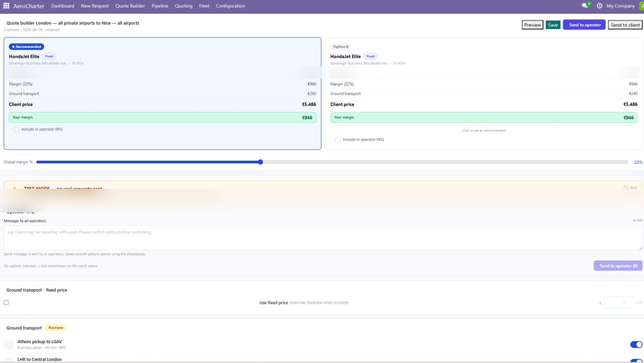Open the Pipeline menu

pyautogui.click(x=160, y=6)
